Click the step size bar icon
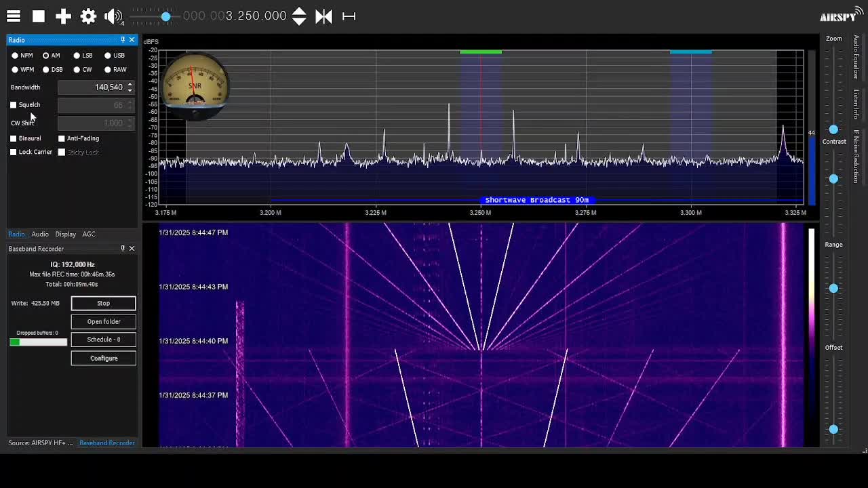The height and width of the screenshot is (488, 868). click(x=349, y=16)
